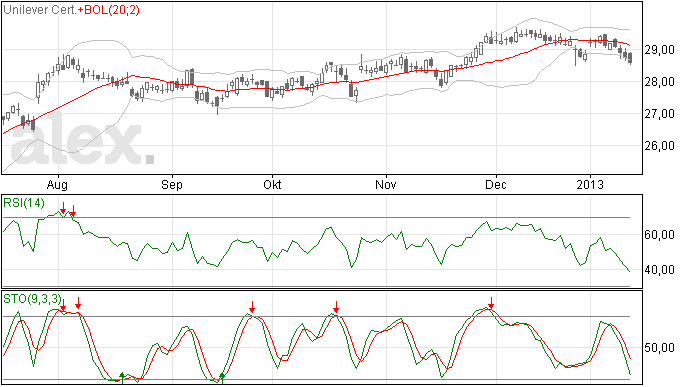Click the STO(9,3,3) stochastic indicator label

point(32,299)
